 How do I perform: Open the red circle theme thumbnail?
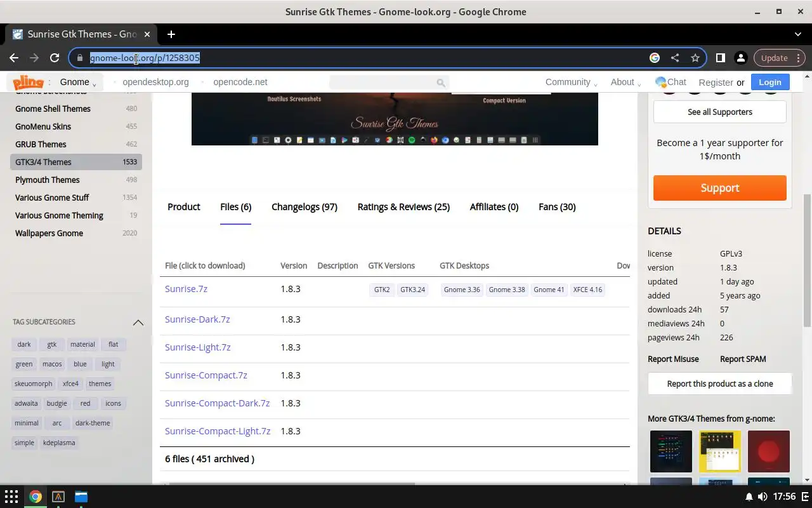[x=769, y=451]
